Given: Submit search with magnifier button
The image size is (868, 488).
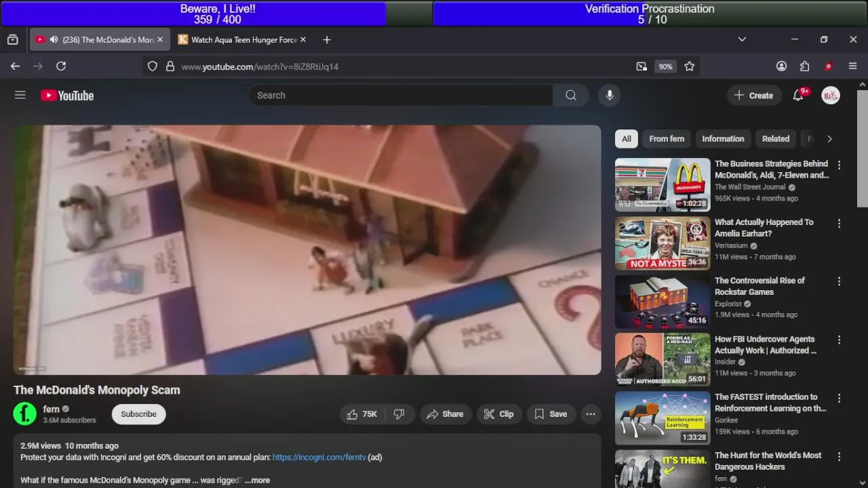Looking at the screenshot, I should tap(571, 96).
